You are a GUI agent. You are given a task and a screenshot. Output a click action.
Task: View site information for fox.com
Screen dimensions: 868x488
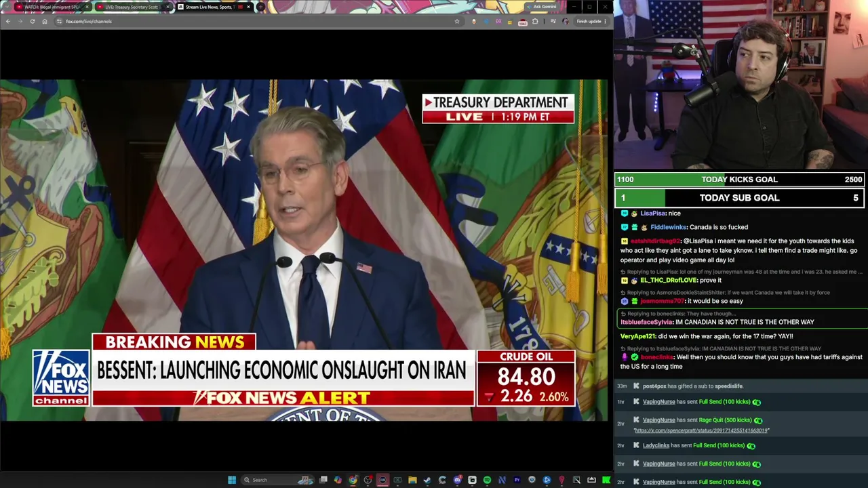click(59, 21)
